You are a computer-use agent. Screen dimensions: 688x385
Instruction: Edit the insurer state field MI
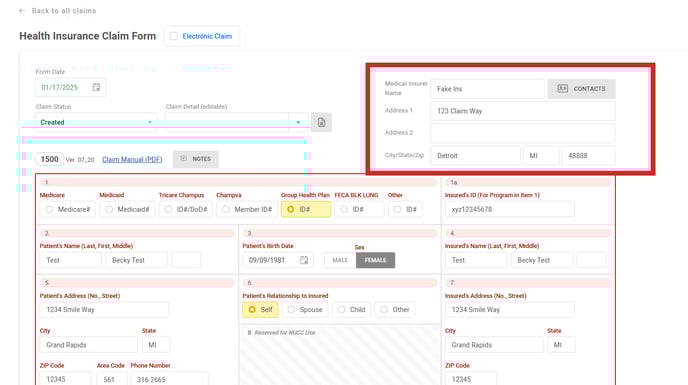point(541,155)
